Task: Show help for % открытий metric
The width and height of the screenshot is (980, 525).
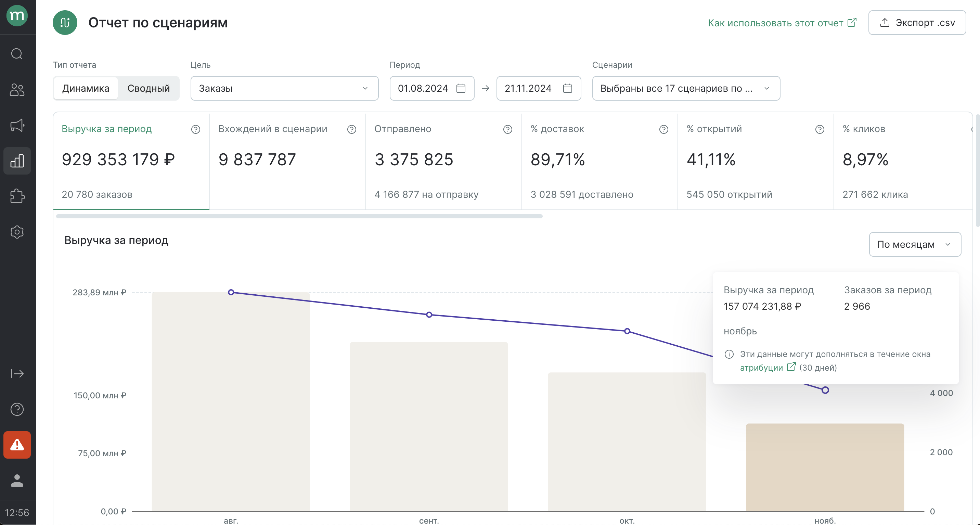Action: click(x=820, y=129)
